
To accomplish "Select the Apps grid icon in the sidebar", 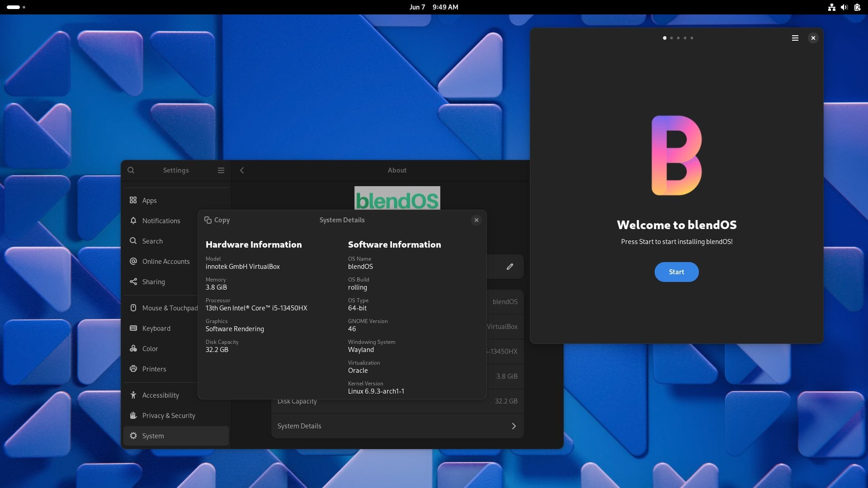I will click(x=133, y=200).
